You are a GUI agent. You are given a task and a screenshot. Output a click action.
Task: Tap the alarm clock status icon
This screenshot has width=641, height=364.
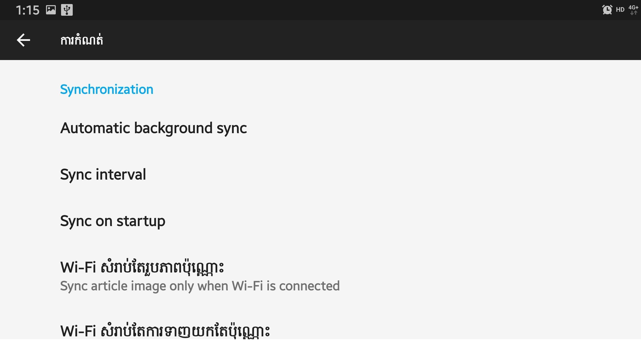pyautogui.click(x=607, y=10)
